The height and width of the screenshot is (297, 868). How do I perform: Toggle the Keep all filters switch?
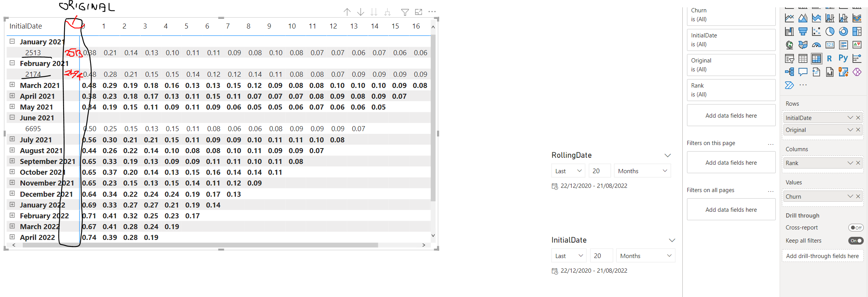(856, 241)
